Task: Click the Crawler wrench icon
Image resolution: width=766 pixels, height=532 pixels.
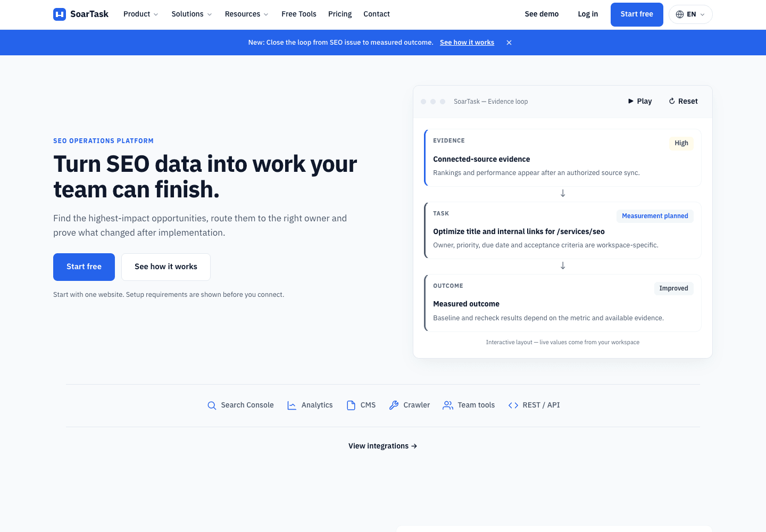Action: pyautogui.click(x=394, y=405)
